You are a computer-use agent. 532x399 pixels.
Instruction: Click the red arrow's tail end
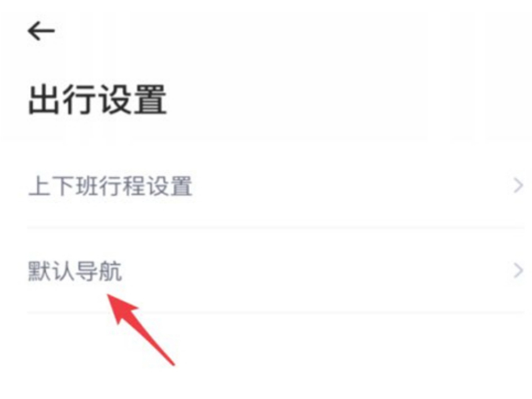pos(173,363)
